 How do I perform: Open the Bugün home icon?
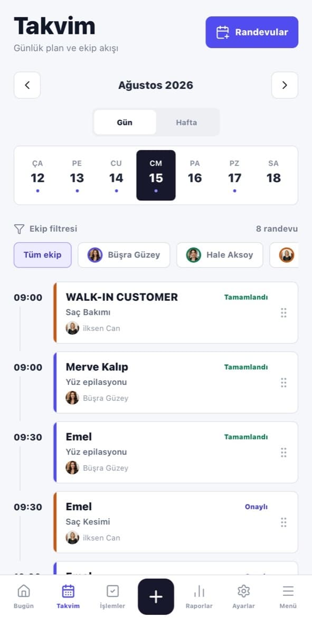click(24, 591)
